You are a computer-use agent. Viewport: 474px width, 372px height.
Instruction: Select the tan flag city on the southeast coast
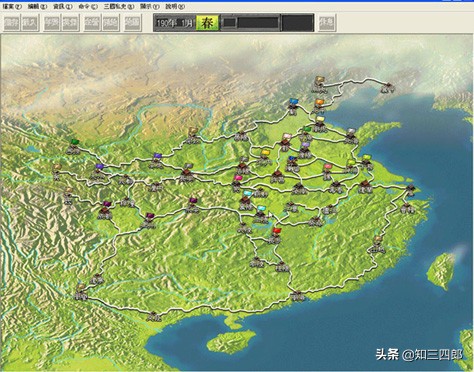[x=377, y=245]
